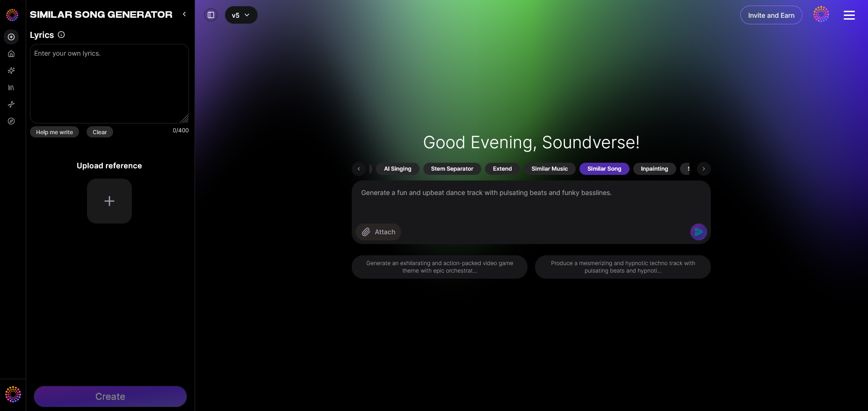
Task: Upload a reference with the plus tile
Action: point(109,201)
